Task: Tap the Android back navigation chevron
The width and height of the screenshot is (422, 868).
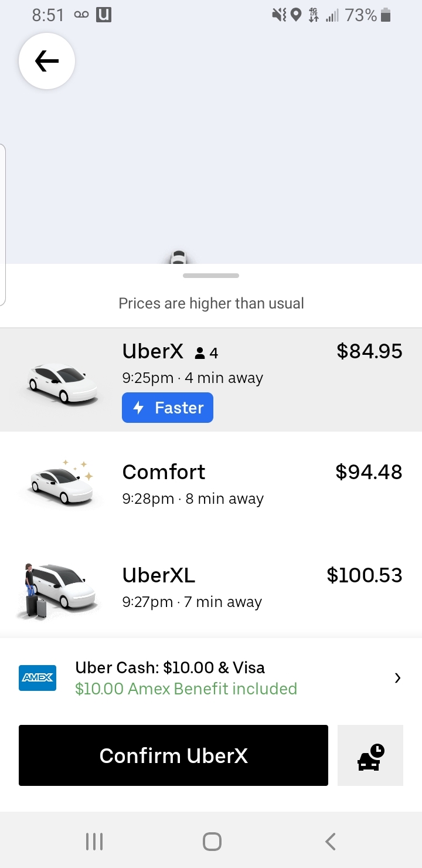Action: click(x=331, y=842)
